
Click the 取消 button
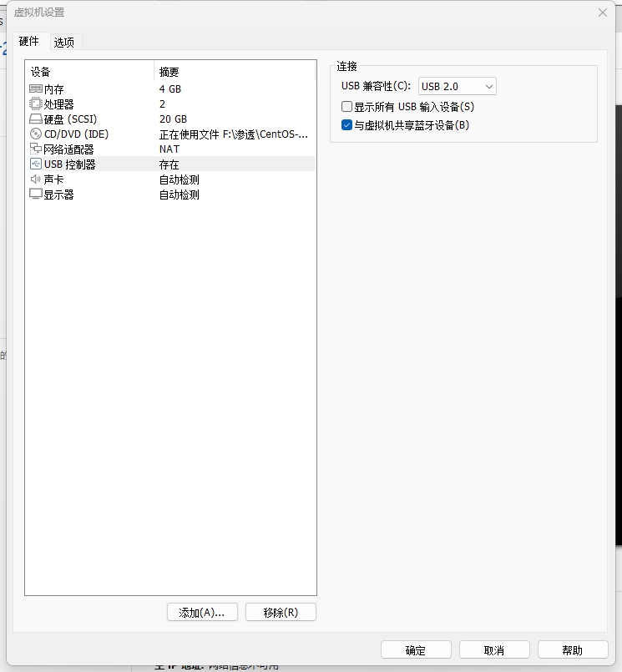(494, 650)
